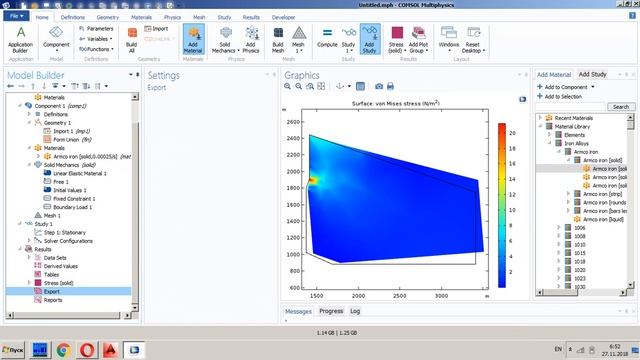Click the material search input field
Screen dimensions: 640x360
click(x=570, y=107)
